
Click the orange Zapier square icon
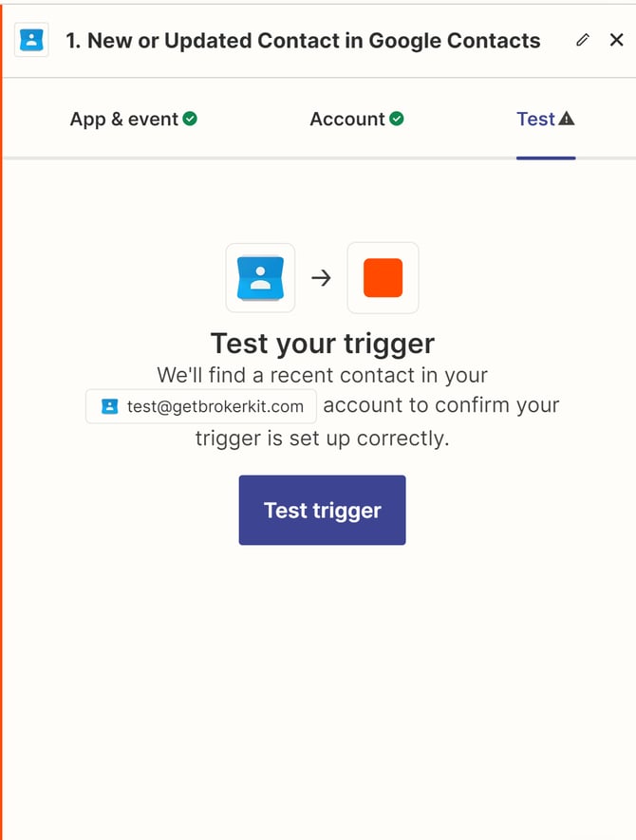(383, 278)
